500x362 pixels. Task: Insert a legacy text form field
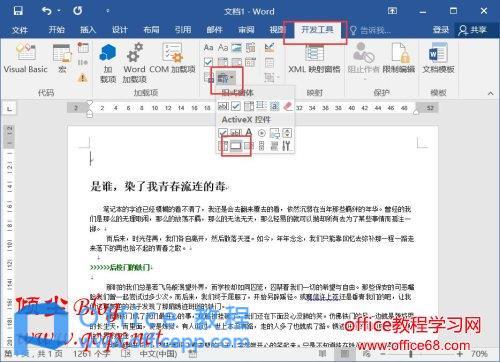point(223,106)
